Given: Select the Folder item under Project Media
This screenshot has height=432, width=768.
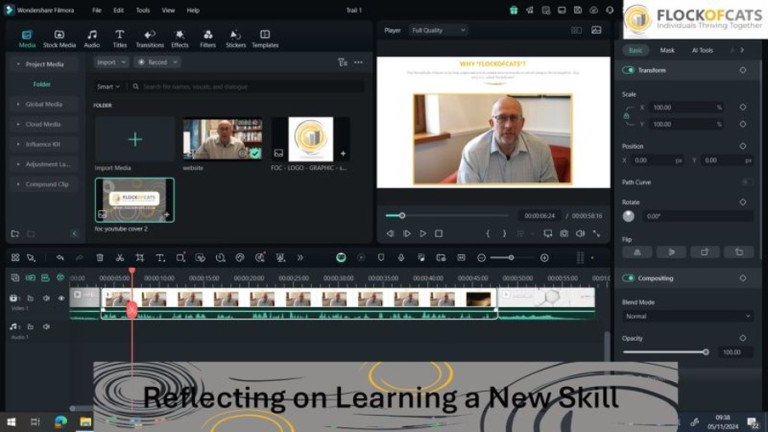Looking at the screenshot, I should 42,84.
